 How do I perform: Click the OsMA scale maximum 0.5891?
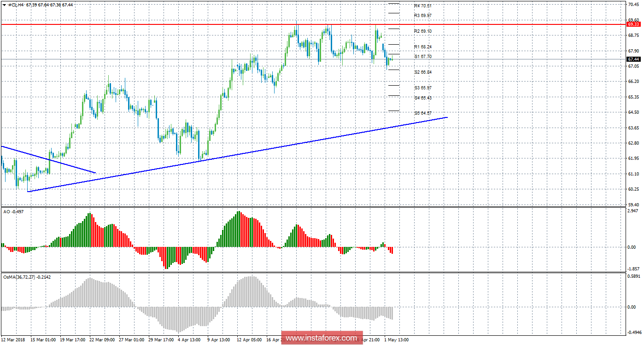[x=634, y=277]
